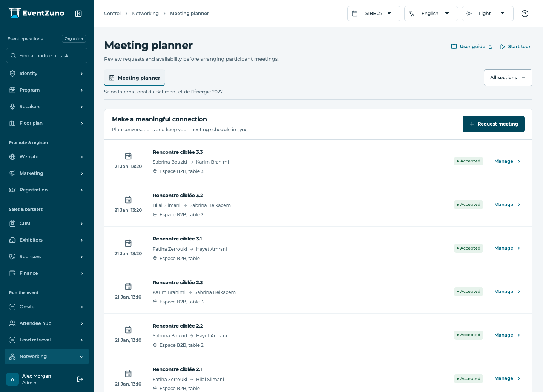The height and width of the screenshot is (392, 543).
Task: Click the logout icon beside Alex Morgan
Action: click(x=80, y=379)
